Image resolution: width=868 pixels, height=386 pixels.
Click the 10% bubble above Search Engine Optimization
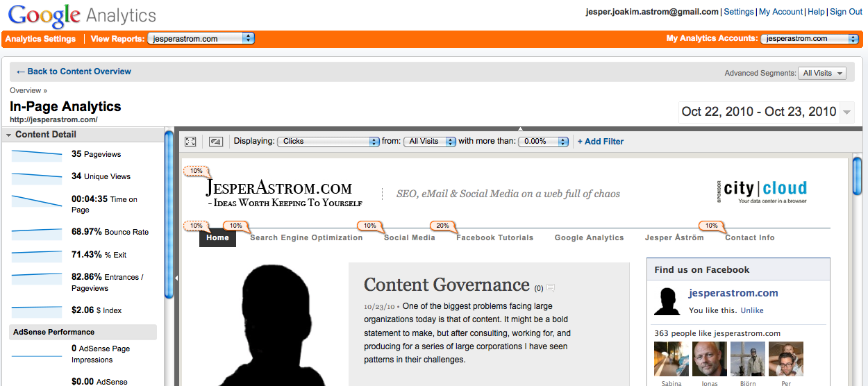237,226
